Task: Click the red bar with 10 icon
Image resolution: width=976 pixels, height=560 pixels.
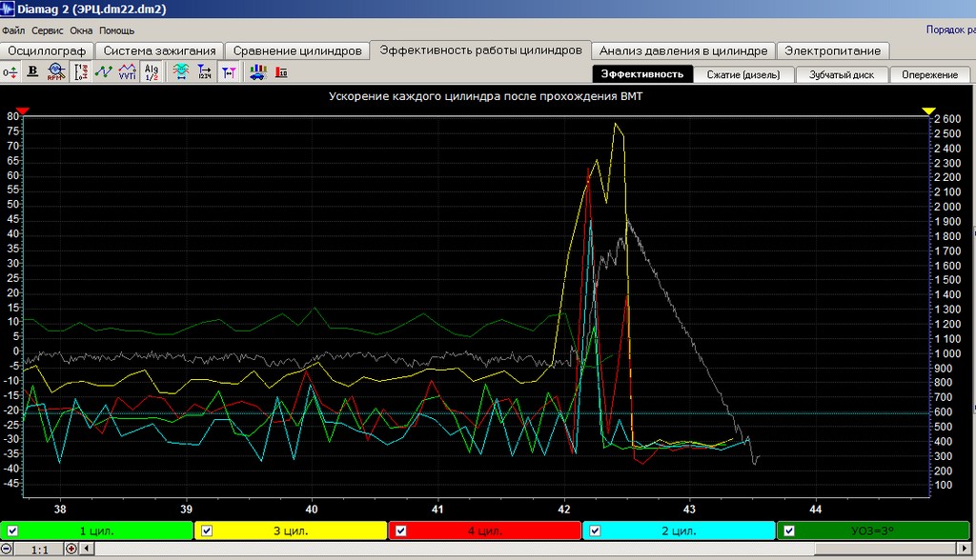Action: pyautogui.click(x=281, y=72)
